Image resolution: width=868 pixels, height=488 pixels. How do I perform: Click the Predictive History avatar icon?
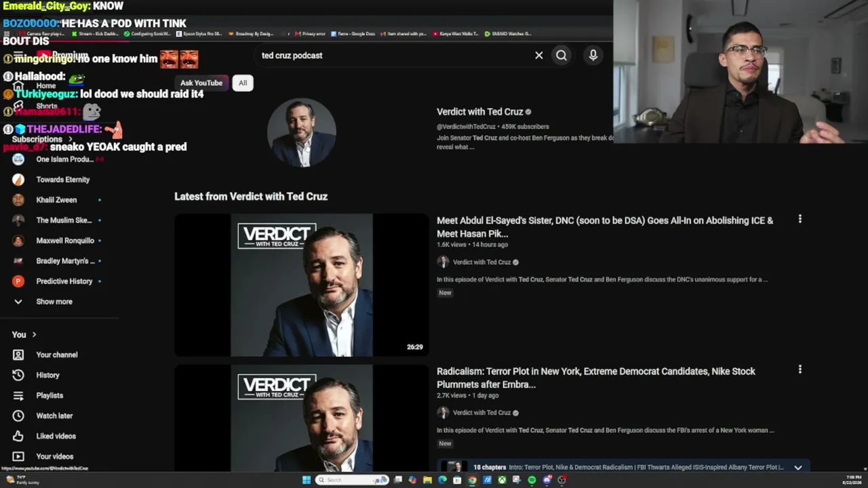(x=18, y=281)
